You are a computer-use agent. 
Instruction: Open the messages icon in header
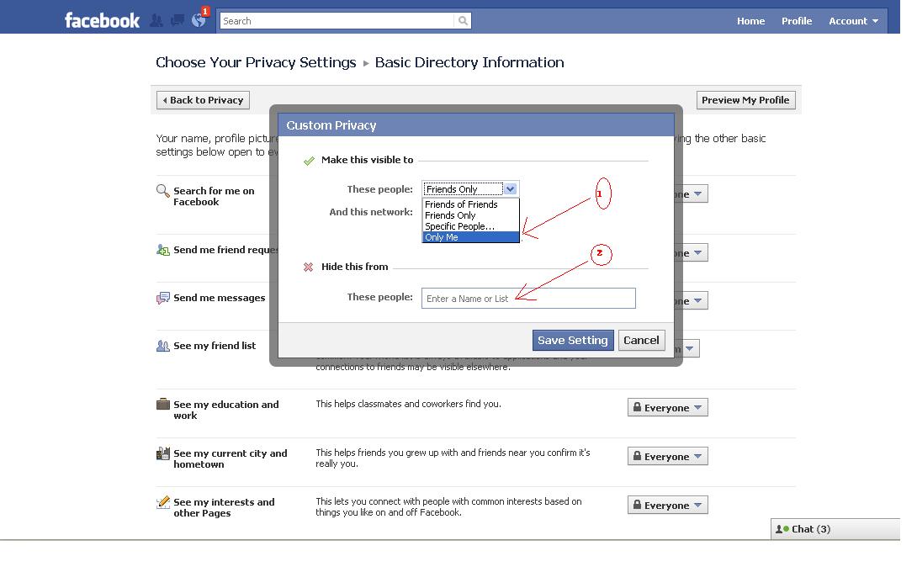[178, 21]
